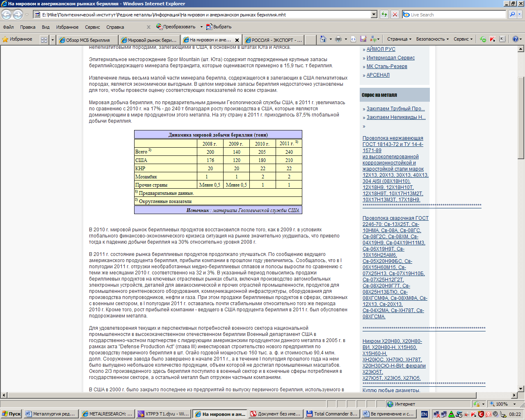Open the Файл menu
This screenshot has width=525, height=420.
pyautogui.click(x=8, y=27)
